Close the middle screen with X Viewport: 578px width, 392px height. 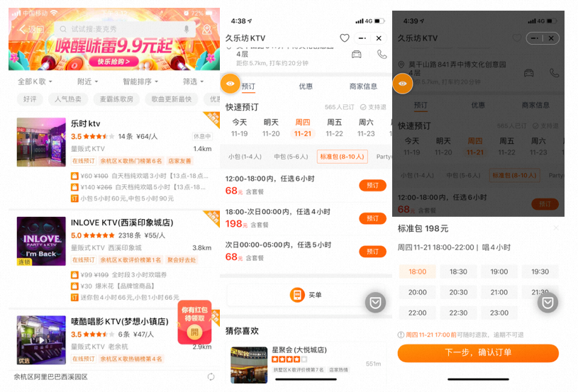click(x=379, y=38)
